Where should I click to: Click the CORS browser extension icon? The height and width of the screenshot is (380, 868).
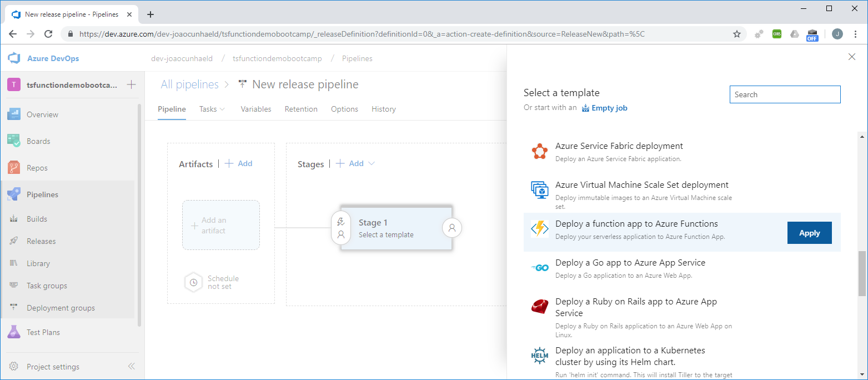coord(777,34)
